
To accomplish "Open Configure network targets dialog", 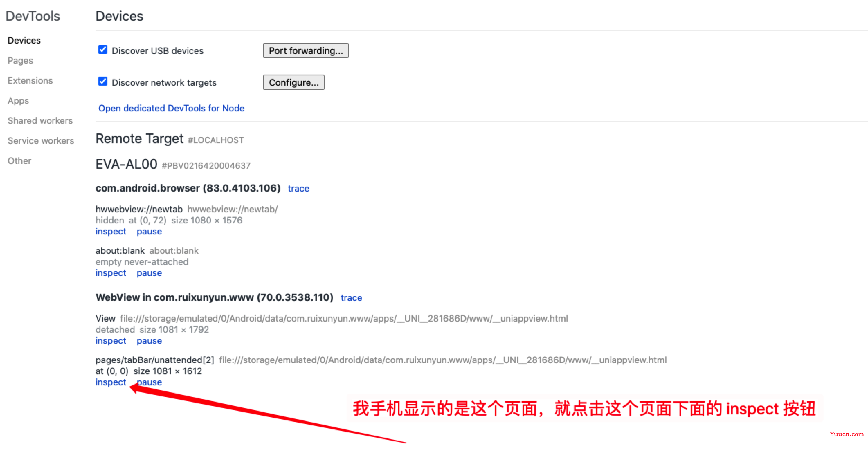I will [294, 83].
